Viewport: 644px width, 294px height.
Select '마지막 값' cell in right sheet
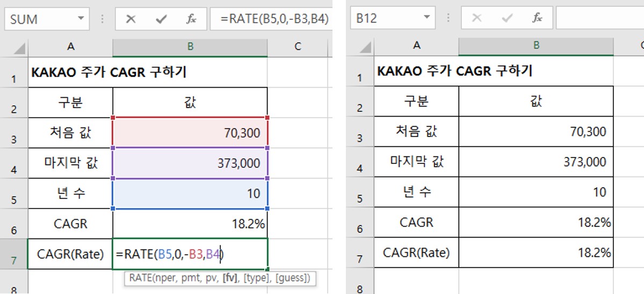pyautogui.click(x=416, y=162)
